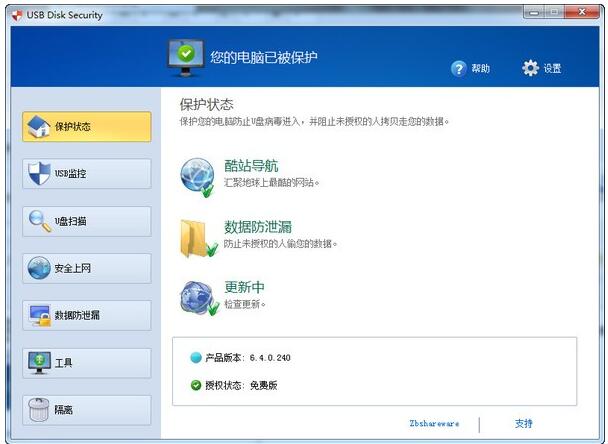Open the 数据防泄漏 heading in main panel
Viewport: 608px width, 444px height.
(258, 227)
